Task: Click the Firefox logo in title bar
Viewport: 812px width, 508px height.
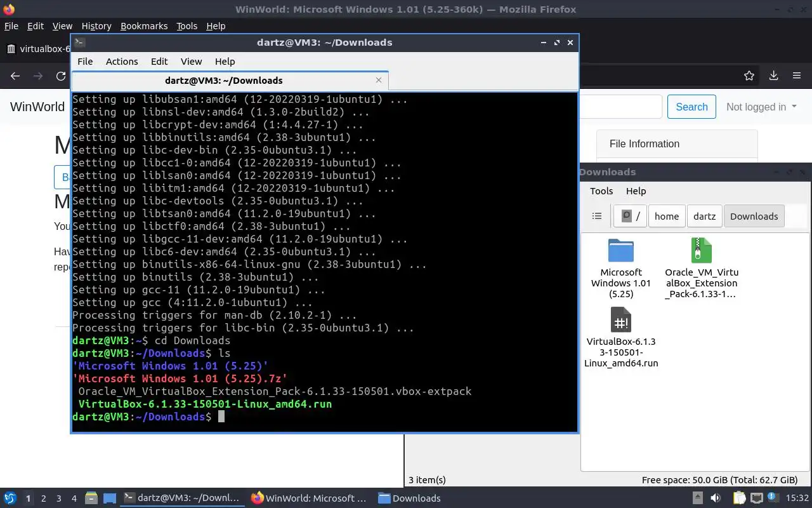Action: click(x=9, y=9)
